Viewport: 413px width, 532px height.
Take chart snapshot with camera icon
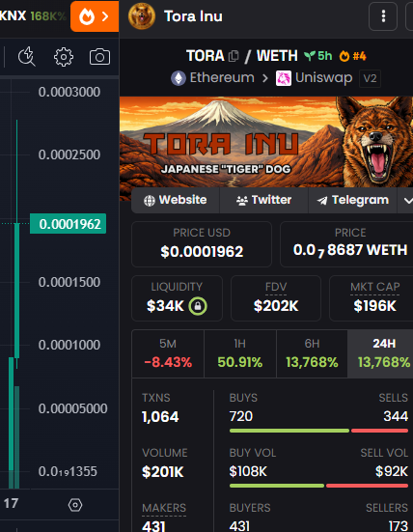click(99, 57)
